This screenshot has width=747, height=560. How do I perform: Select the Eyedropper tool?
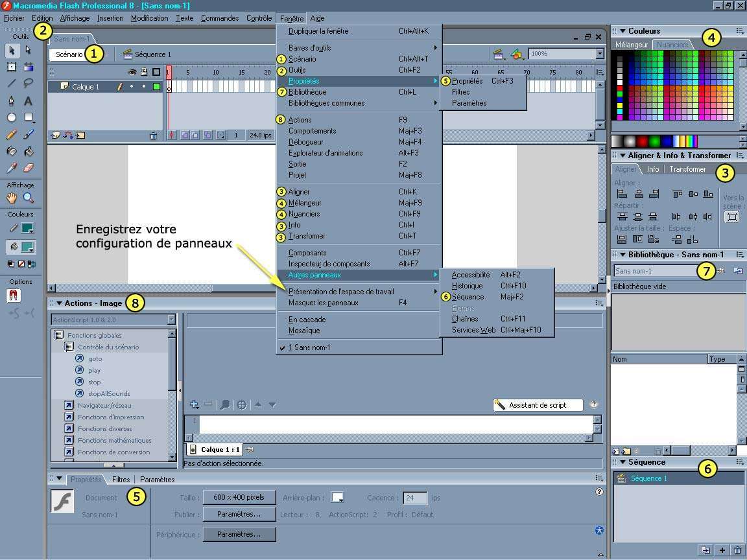(12, 168)
